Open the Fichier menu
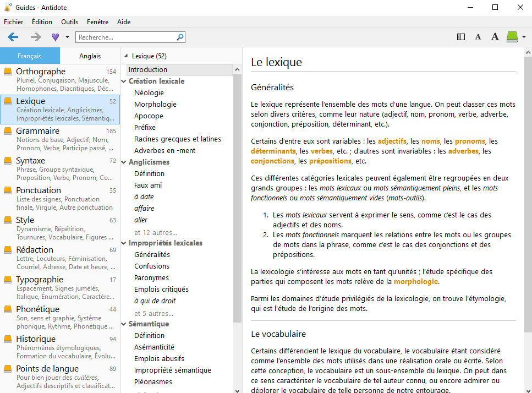This screenshot has height=393, width=532. tap(14, 21)
